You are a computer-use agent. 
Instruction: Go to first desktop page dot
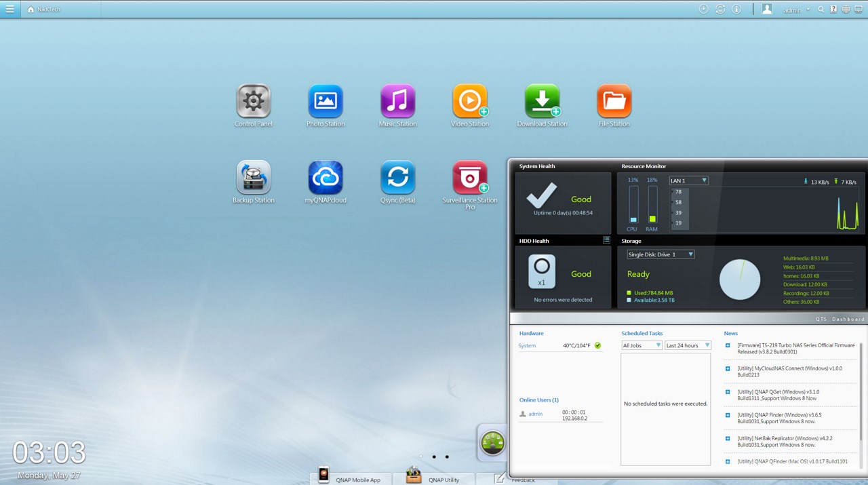(x=421, y=457)
